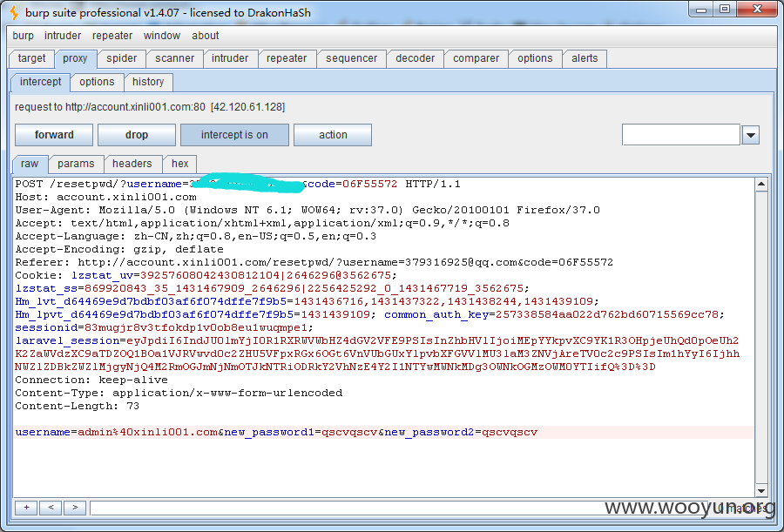Drop the intercepted request
The height and width of the screenshot is (532, 784).
click(137, 135)
